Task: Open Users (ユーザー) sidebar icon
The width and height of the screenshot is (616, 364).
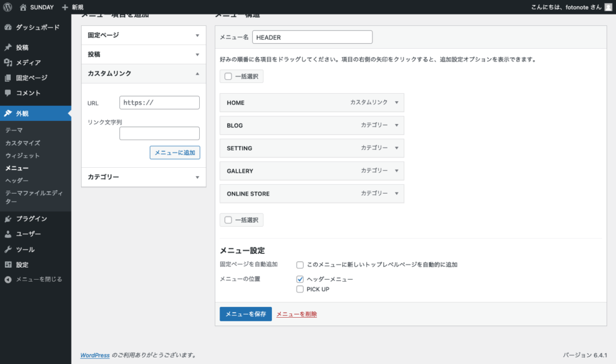Action: pyautogui.click(x=8, y=234)
